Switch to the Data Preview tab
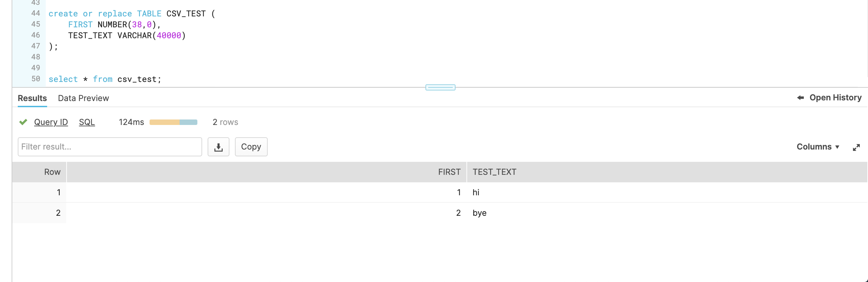Screen dimensions: 868x282 pos(83,98)
